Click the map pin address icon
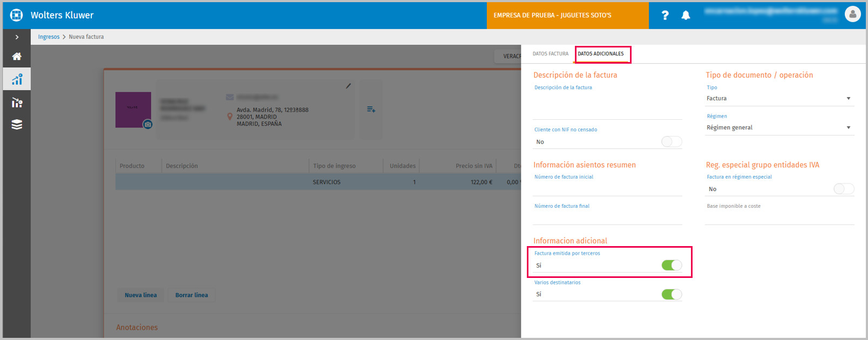Screen dimensions: 868x340 (x=230, y=117)
